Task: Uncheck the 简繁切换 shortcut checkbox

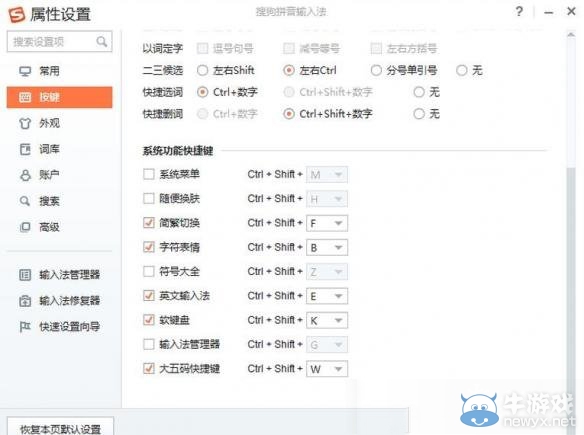Action: coord(149,223)
